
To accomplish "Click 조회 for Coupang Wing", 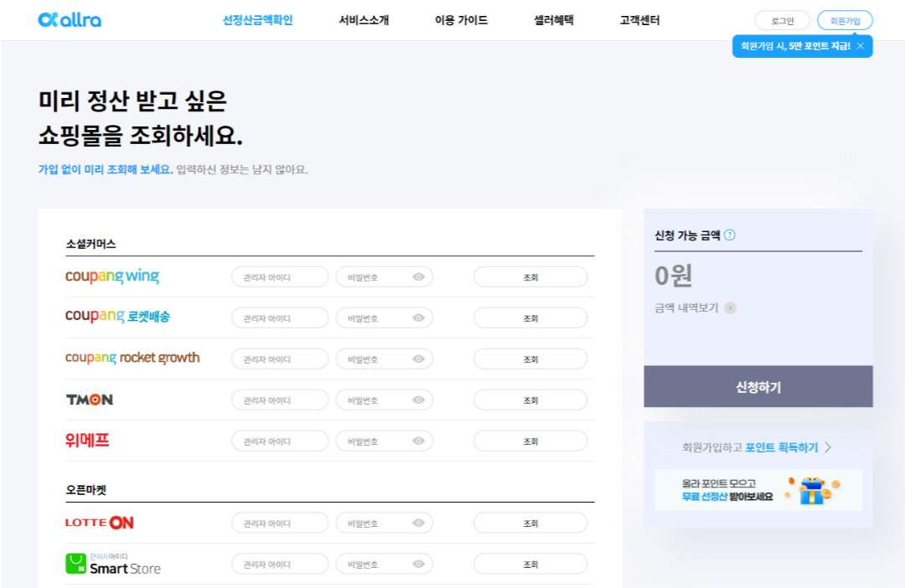I will (x=530, y=277).
